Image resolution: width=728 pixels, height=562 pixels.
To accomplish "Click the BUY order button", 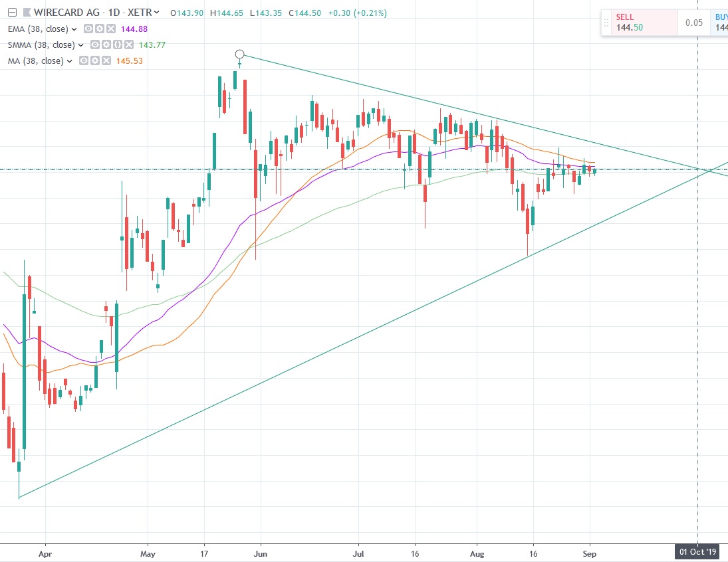I will 721,21.
